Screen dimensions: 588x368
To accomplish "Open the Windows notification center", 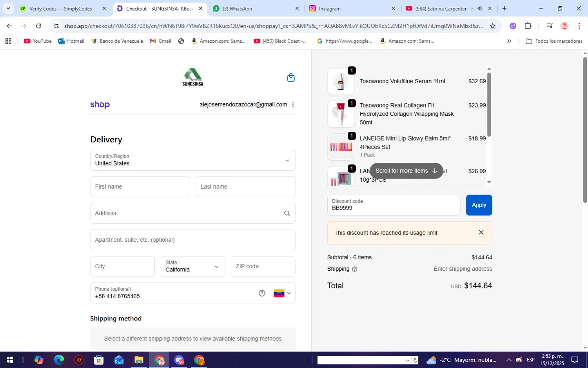I will (575, 360).
